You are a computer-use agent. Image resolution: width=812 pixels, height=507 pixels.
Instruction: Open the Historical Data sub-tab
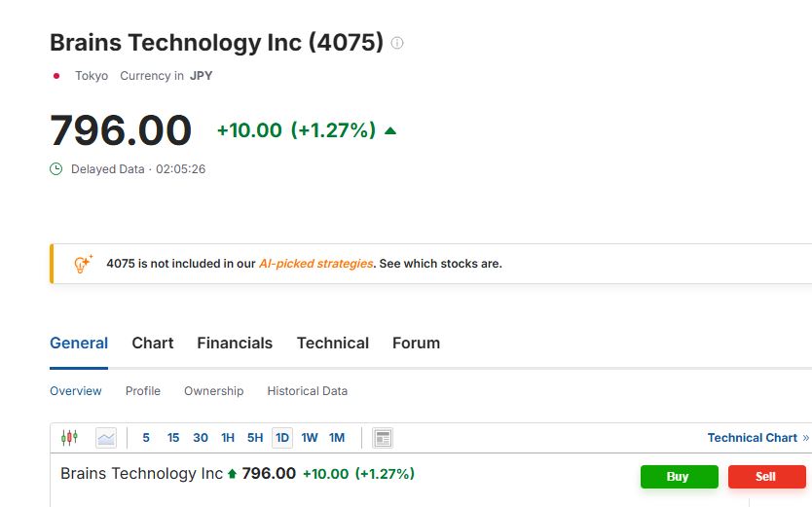tap(307, 391)
